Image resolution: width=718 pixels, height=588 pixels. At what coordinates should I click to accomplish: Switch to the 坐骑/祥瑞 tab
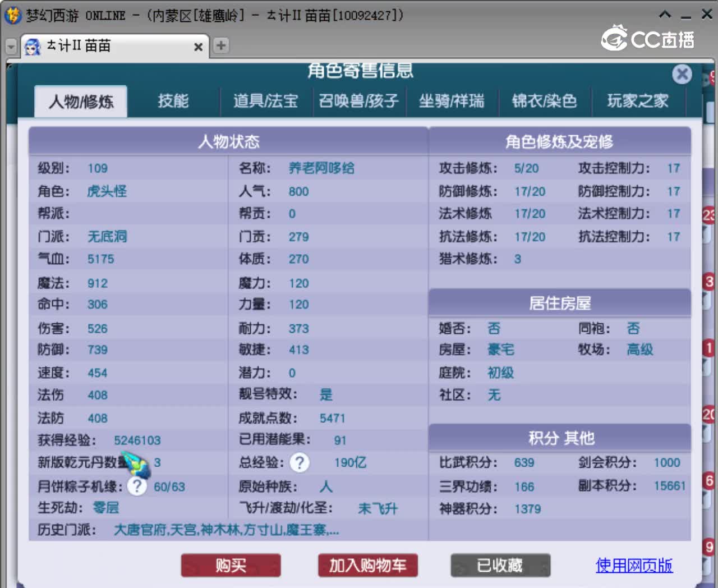pyautogui.click(x=452, y=101)
